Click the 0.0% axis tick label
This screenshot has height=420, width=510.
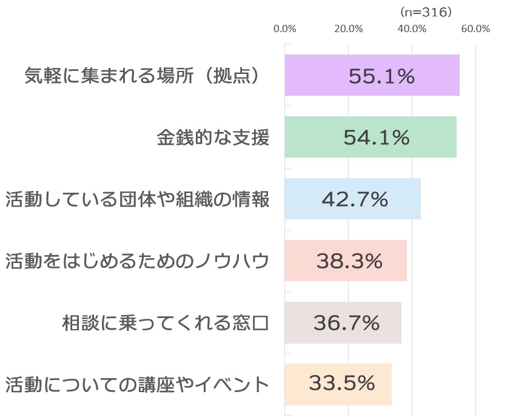tap(284, 28)
